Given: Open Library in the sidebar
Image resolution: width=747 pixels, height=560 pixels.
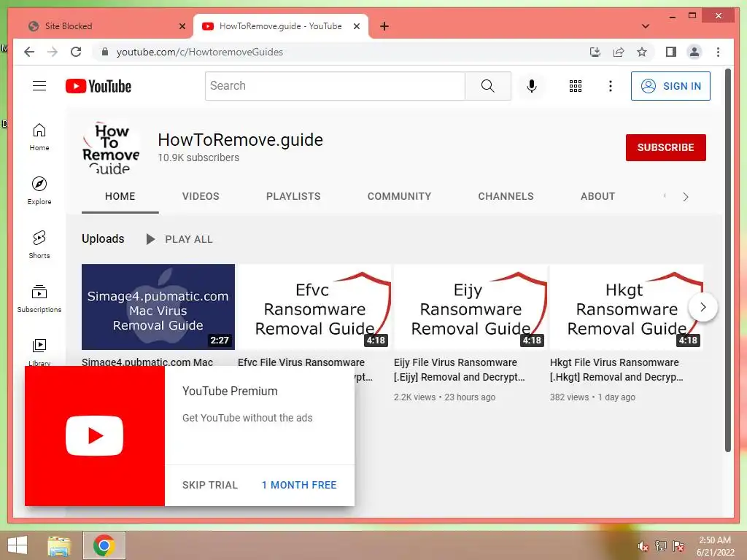Looking at the screenshot, I should [x=39, y=351].
